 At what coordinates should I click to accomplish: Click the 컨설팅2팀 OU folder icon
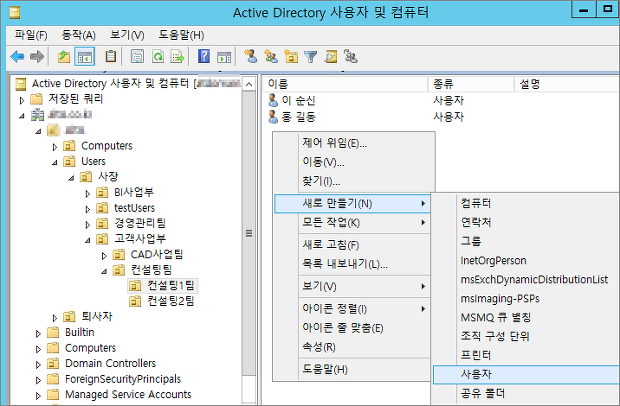point(135,301)
